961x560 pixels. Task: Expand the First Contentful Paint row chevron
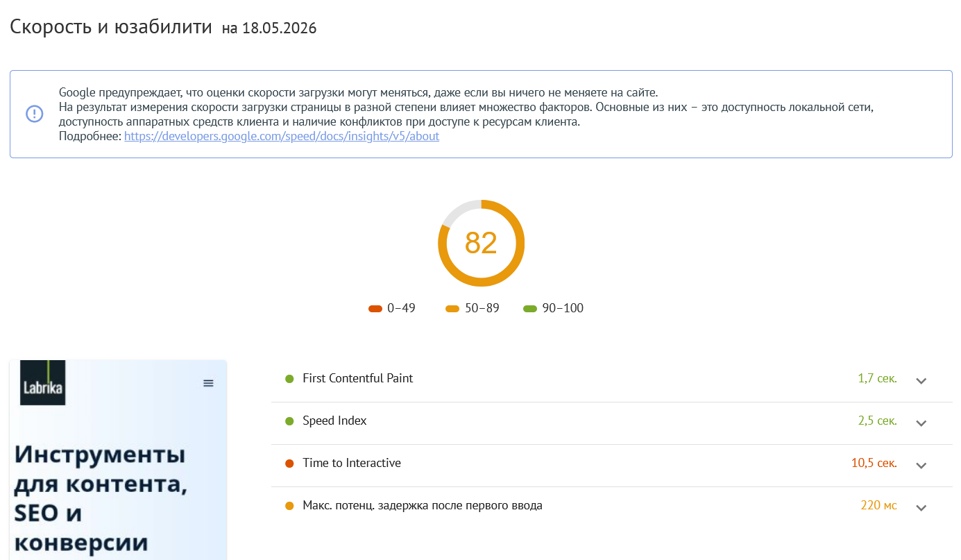click(921, 380)
